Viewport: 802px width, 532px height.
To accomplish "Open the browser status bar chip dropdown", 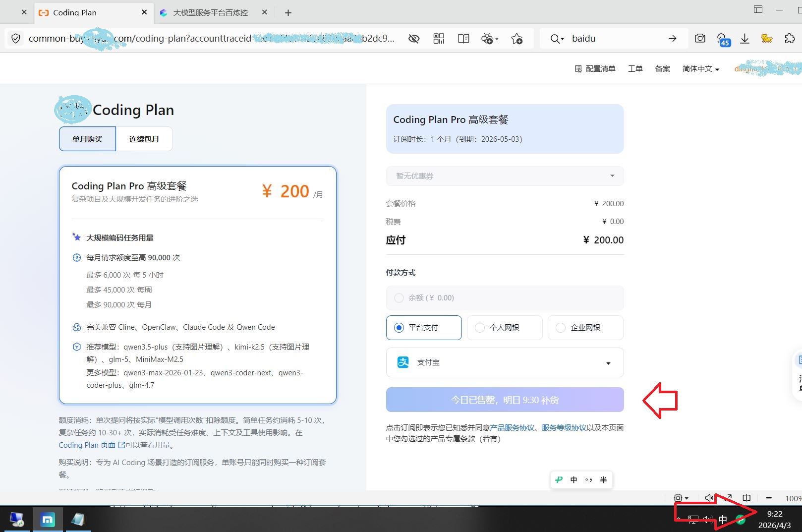I will tap(681, 498).
